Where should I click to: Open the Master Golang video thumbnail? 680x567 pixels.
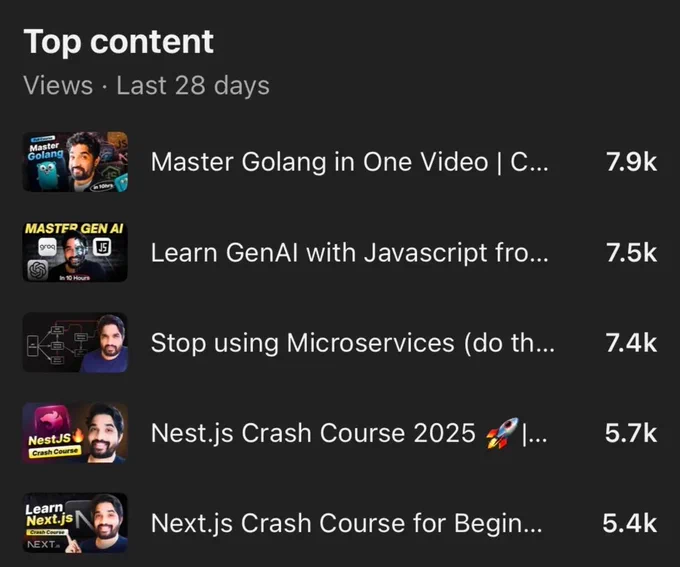pyautogui.click(x=75, y=162)
